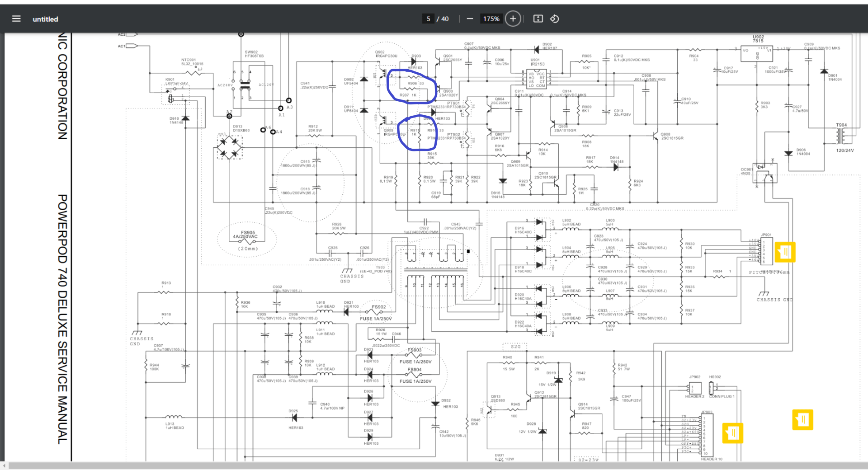Click the left scroll arrow at the bottom
868x470 pixels.
4,465
